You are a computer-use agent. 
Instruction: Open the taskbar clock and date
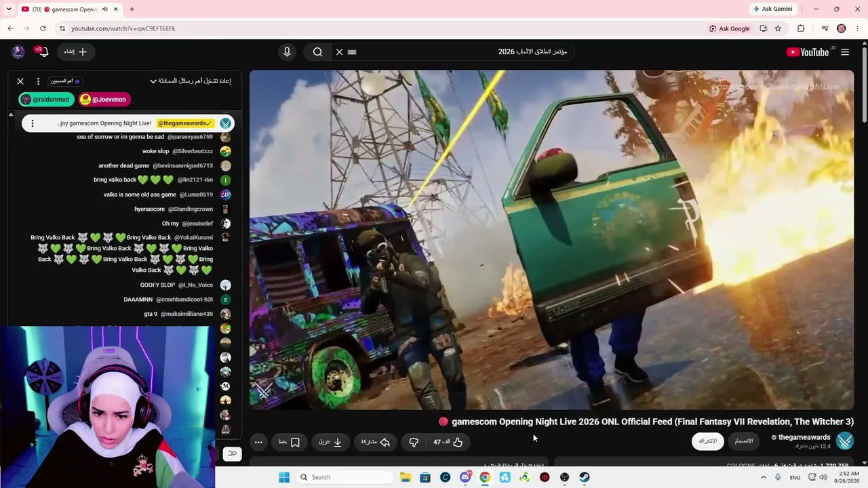pyautogui.click(x=846, y=477)
